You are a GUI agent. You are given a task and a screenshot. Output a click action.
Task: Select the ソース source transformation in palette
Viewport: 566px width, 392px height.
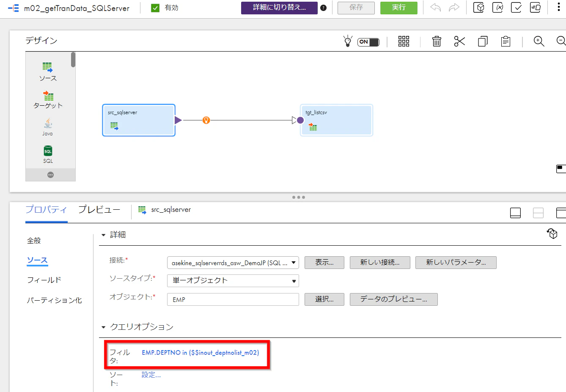coord(48,71)
